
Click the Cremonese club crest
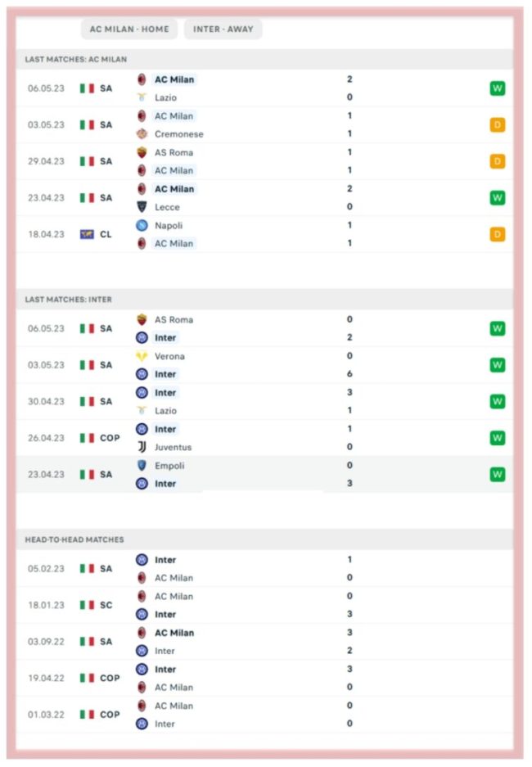coord(142,133)
